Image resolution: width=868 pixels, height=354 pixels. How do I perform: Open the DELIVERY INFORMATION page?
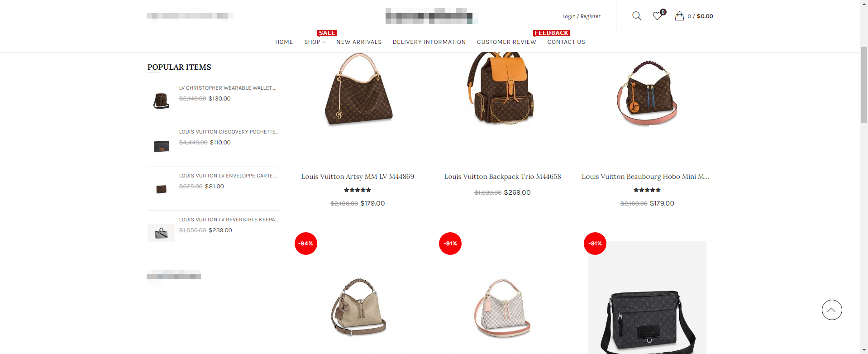(429, 42)
